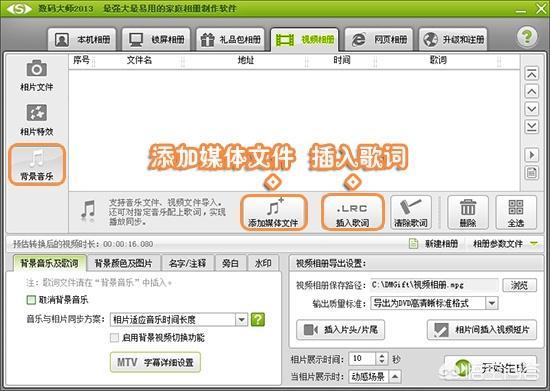Move item down one arrow icon
550x391 pixels.
click(x=531, y=109)
